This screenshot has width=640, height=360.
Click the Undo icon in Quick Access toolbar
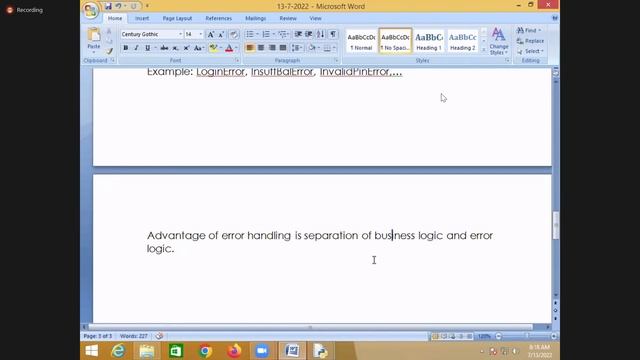(118, 6)
